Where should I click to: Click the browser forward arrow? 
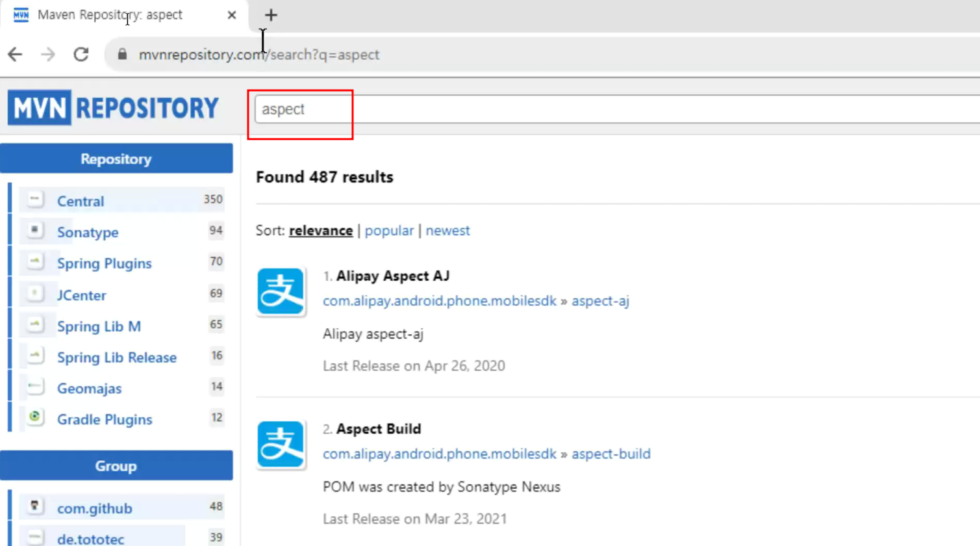[48, 55]
